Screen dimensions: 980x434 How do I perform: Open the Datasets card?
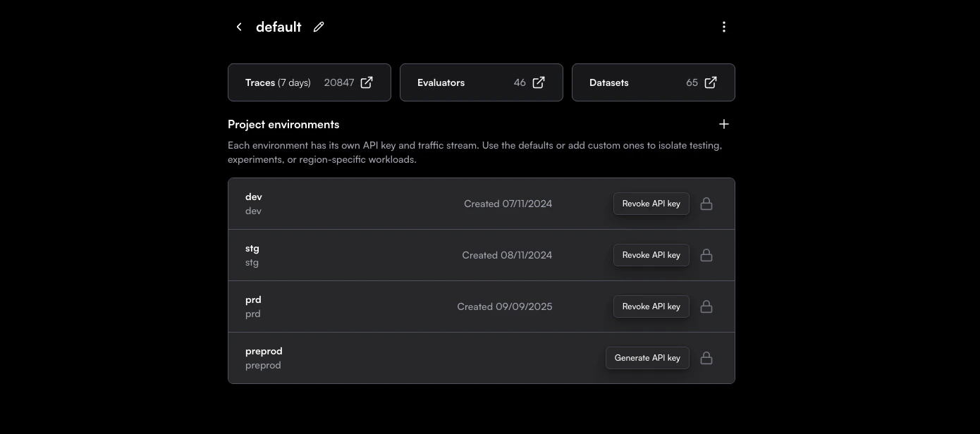[x=654, y=82]
